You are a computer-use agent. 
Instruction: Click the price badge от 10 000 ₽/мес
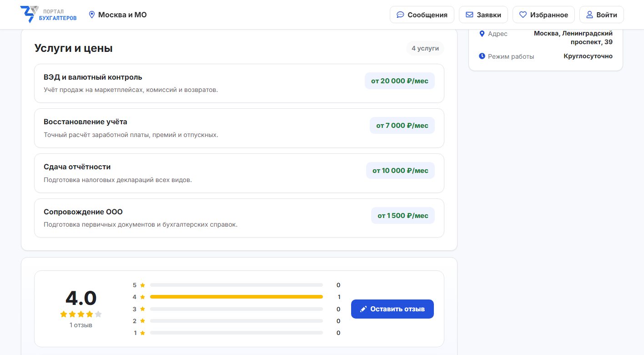[400, 171]
